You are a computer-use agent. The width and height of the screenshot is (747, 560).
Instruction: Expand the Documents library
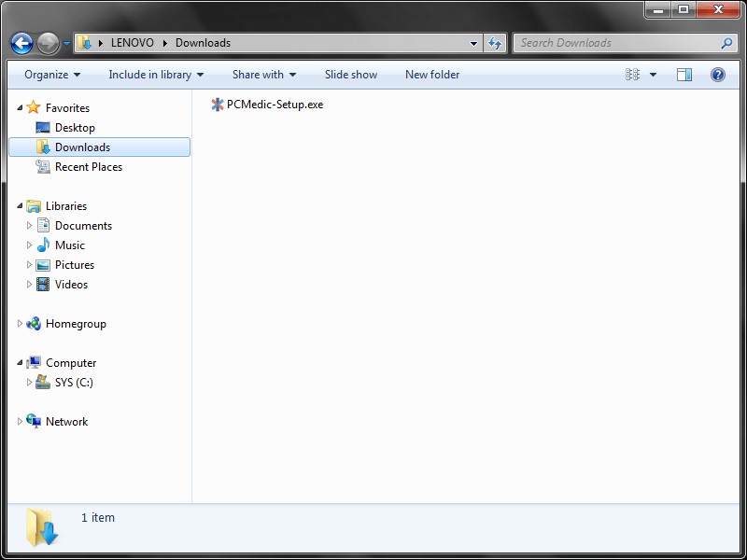(x=29, y=226)
